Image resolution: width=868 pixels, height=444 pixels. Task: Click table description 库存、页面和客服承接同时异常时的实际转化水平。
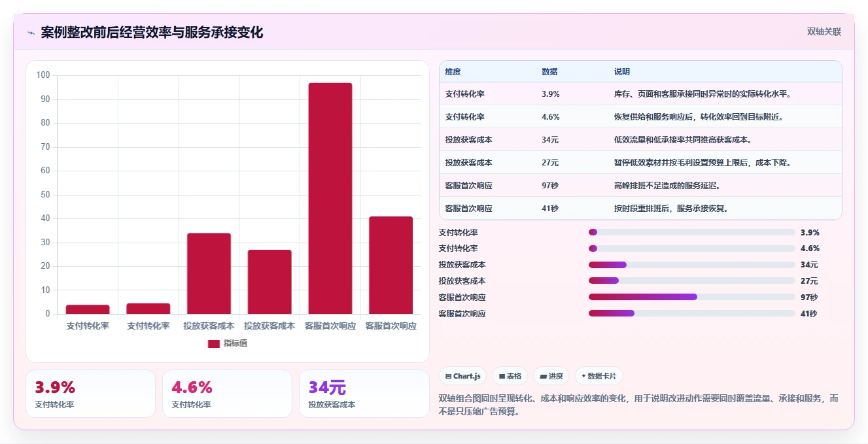click(703, 94)
